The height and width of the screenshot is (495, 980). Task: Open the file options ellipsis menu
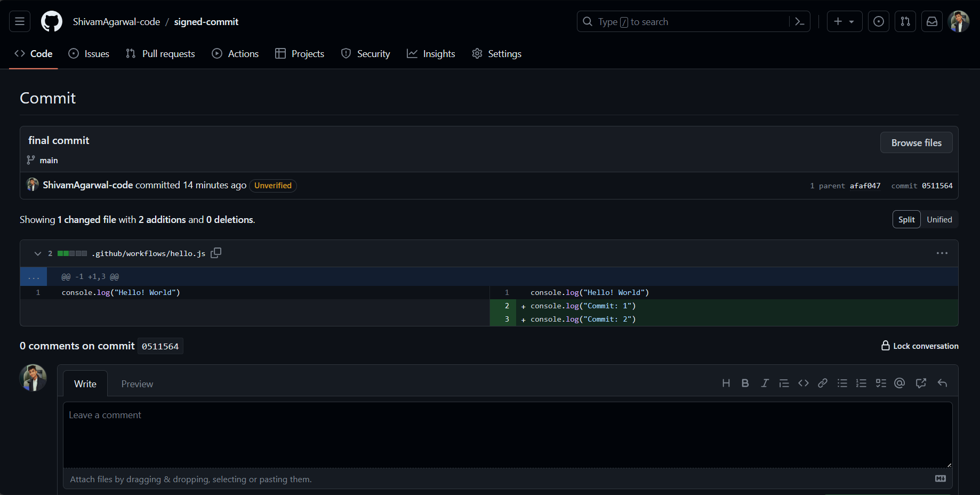pyautogui.click(x=942, y=253)
